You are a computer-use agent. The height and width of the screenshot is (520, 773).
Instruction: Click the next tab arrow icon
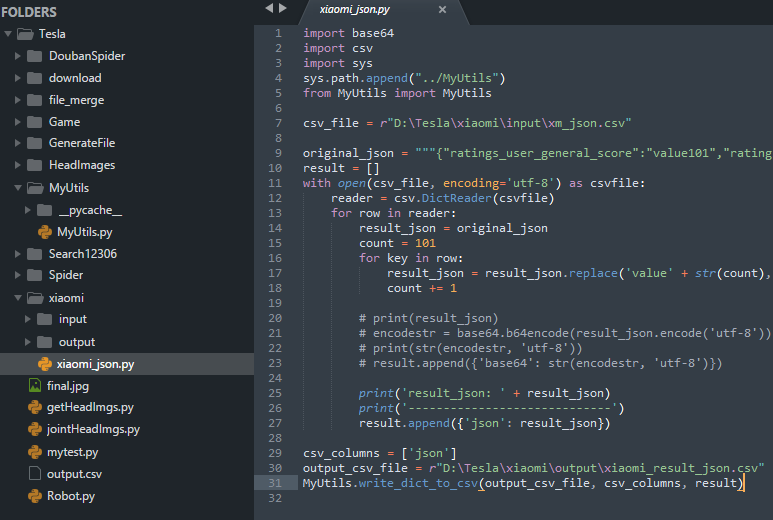pyautogui.click(x=283, y=9)
